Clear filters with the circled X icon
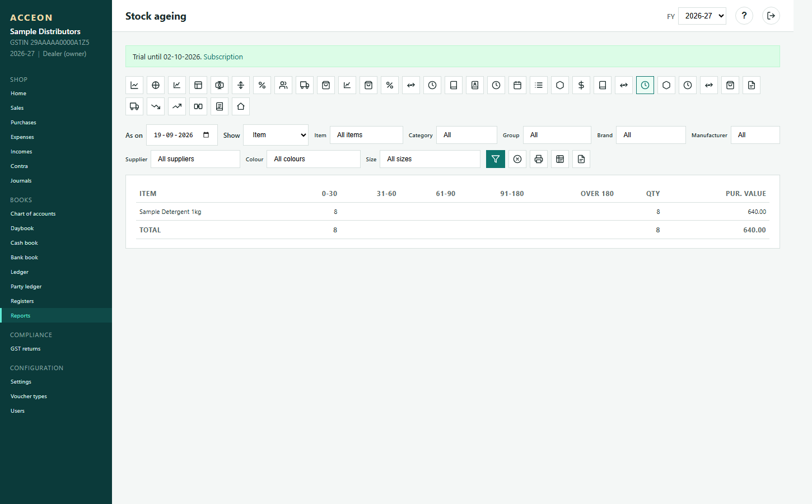This screenshot has width=812, height=504. 517,159
